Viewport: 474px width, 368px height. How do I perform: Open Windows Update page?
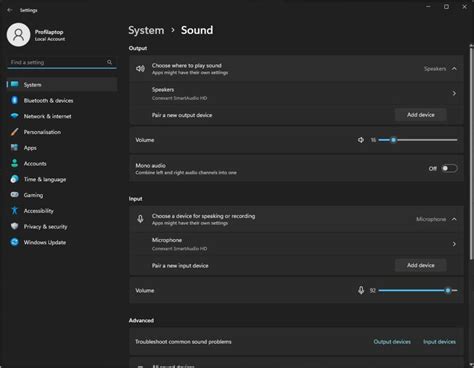pyautogui.click(x=62, y=242)
